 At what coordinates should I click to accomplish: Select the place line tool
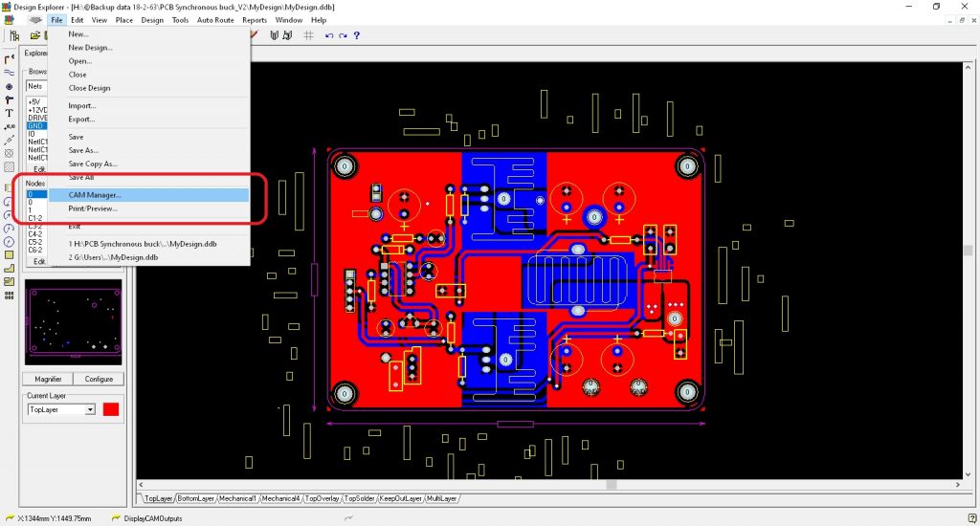(x=10, y=73)
